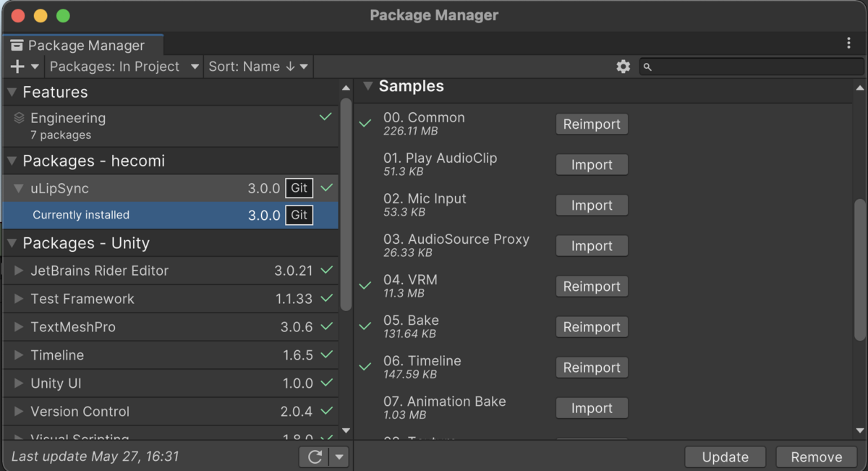
Task: Click the Engineering feature layers icon
Action: point(20,118)
